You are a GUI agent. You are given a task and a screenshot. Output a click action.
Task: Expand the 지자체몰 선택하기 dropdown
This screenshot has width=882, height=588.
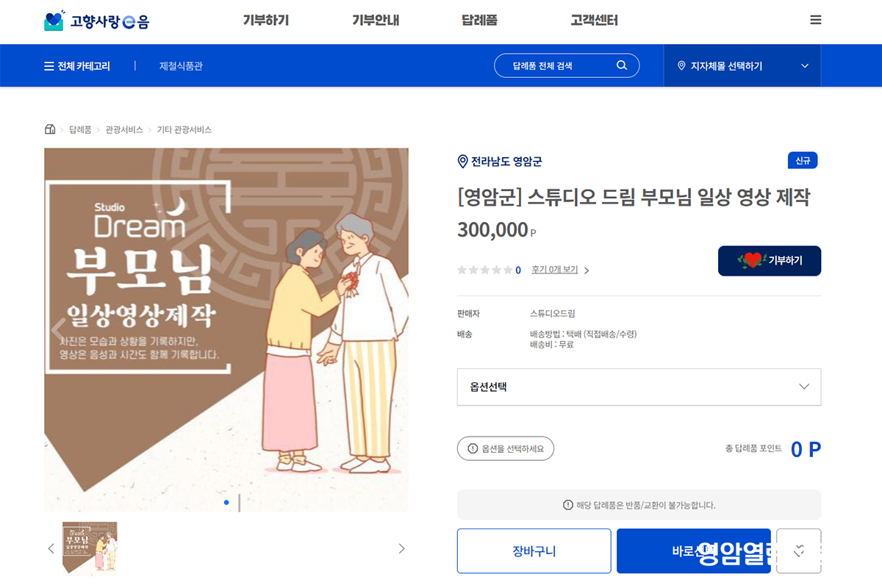(x=742, y=66)
